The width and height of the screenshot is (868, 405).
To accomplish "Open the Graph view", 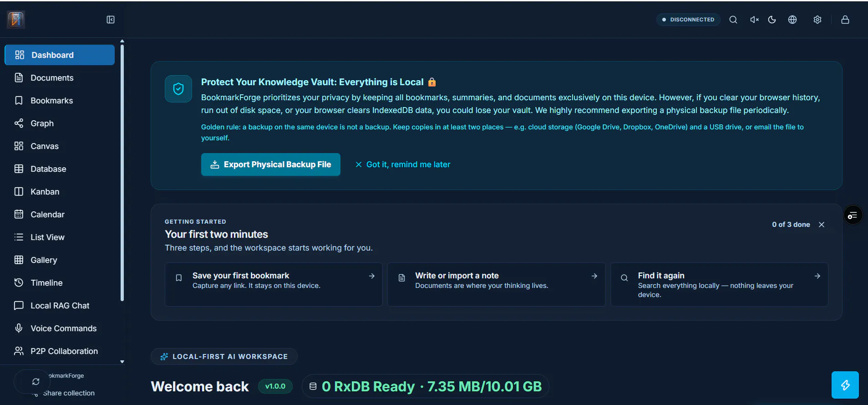I will (60, 123).
